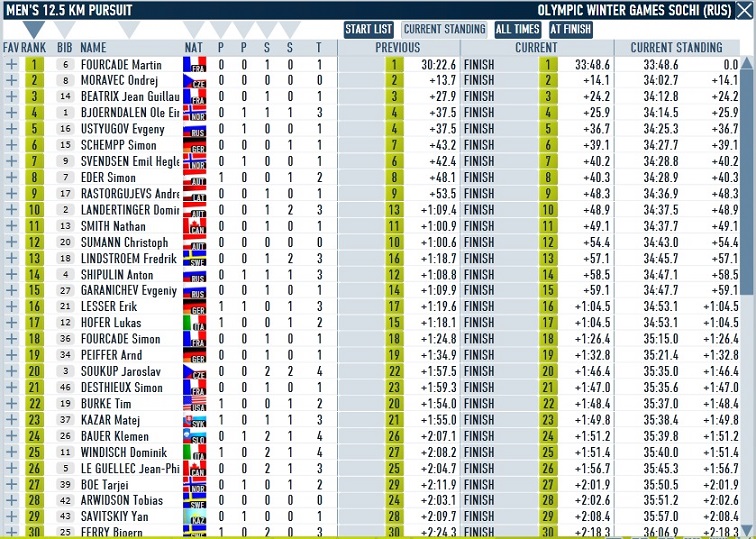Add SOUKUP Jaroslav to favorites
Viewport: 756px width, 539px height.
(x=11, y=371)
